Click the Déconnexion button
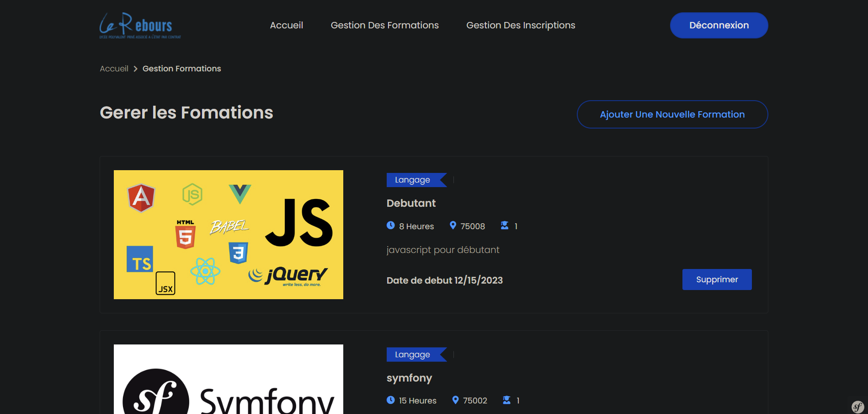Viewport: 868px width, 414px height. click(x=719, y=25)
